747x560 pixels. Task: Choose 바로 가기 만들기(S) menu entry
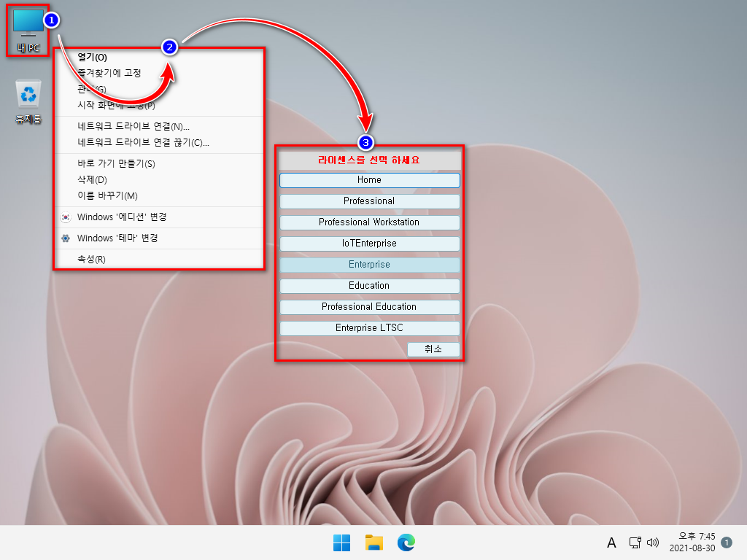click(x=159, y=163)
